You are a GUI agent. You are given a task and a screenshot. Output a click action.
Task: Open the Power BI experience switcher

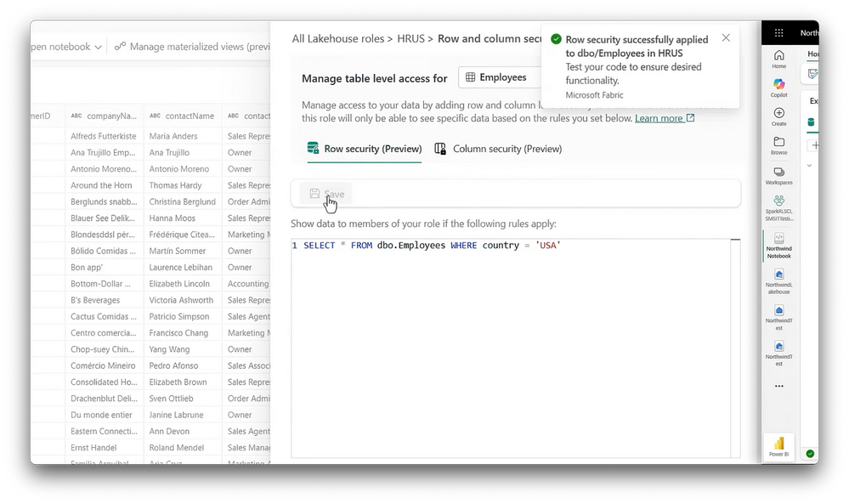(x=778, y=447)
